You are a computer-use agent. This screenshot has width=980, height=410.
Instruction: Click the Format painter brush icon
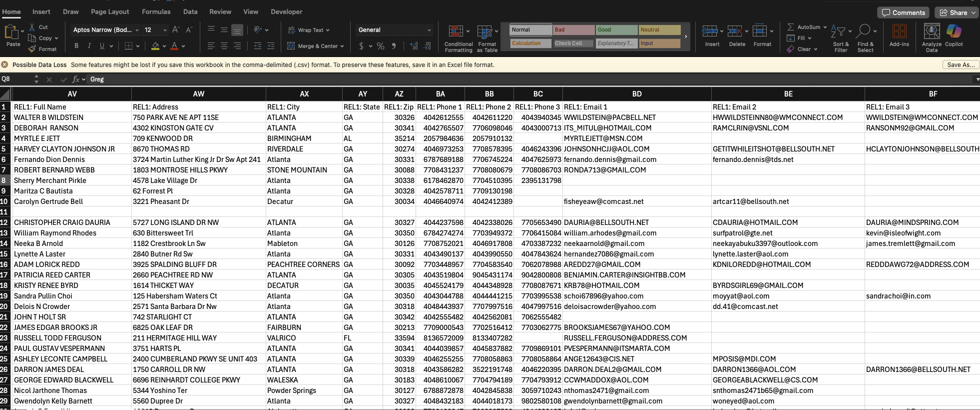pyautogui.click(x=32, y=49)
